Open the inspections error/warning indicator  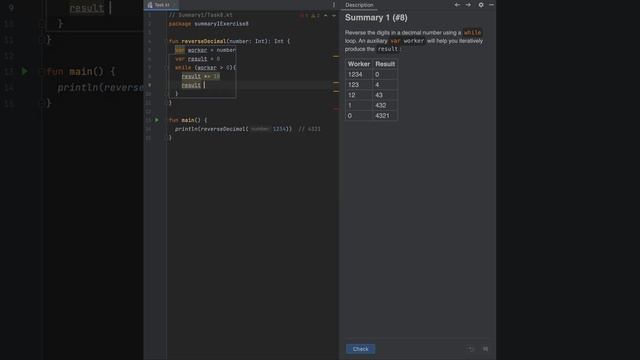click(310, 16)
